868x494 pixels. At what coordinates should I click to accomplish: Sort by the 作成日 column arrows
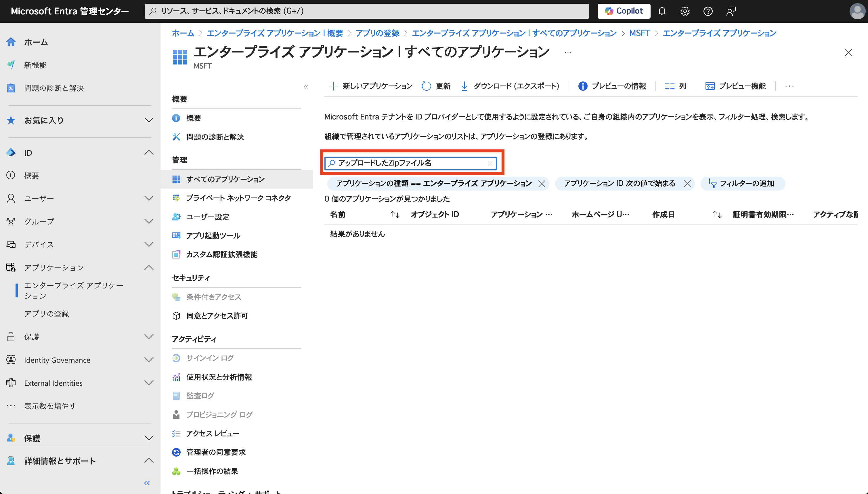pos(717,214)
